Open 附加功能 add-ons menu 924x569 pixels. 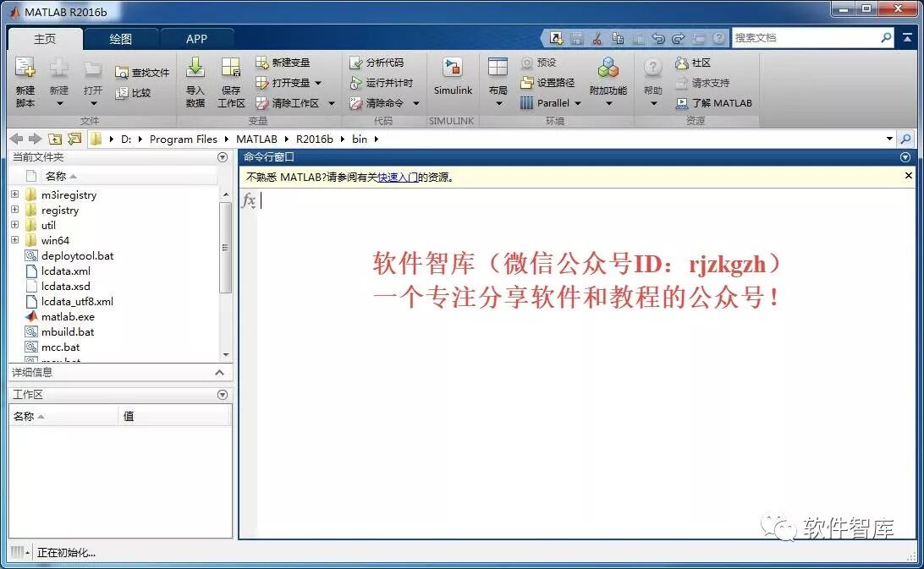click(608, 83)
